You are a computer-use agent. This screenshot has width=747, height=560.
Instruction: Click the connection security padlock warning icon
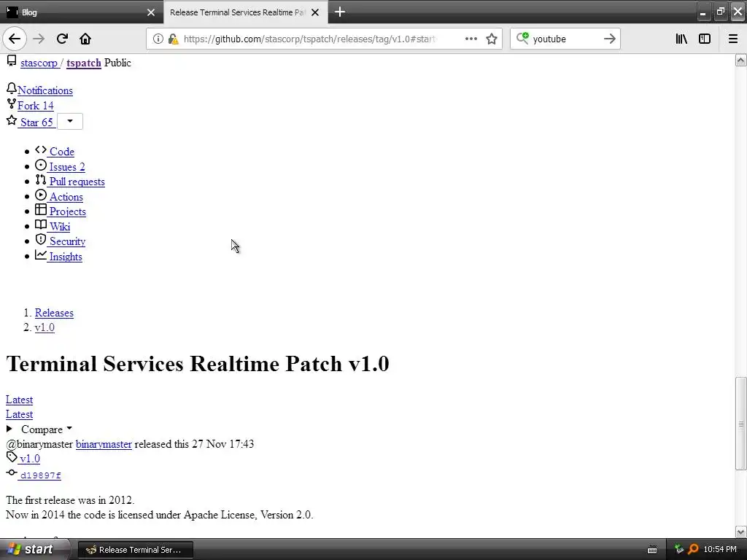[x=174, y=39]
